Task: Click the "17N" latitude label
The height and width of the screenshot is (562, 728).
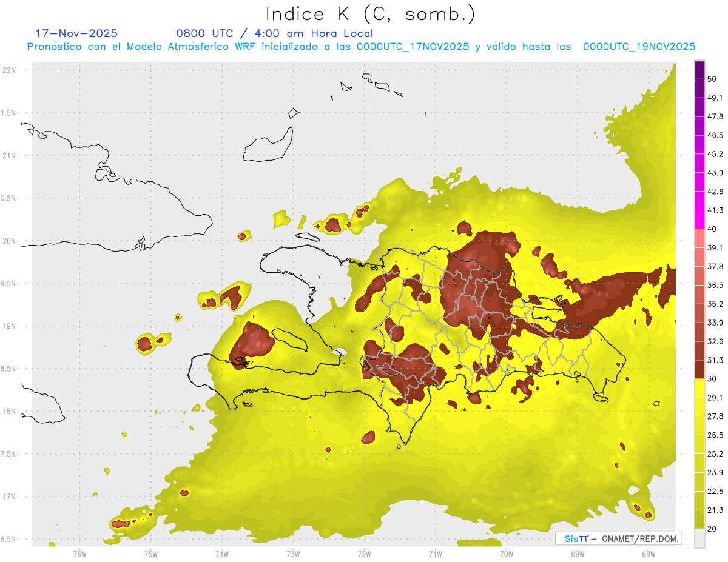Action: pyautogui.click(x=10, y=497)
